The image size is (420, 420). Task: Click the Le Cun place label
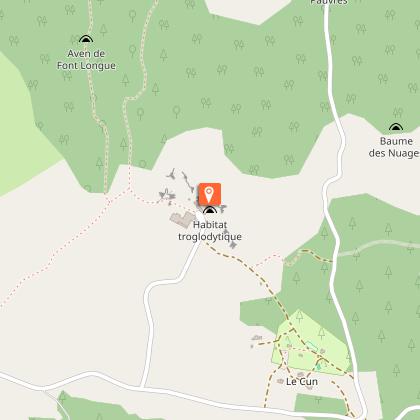click(x=302, y=382)
